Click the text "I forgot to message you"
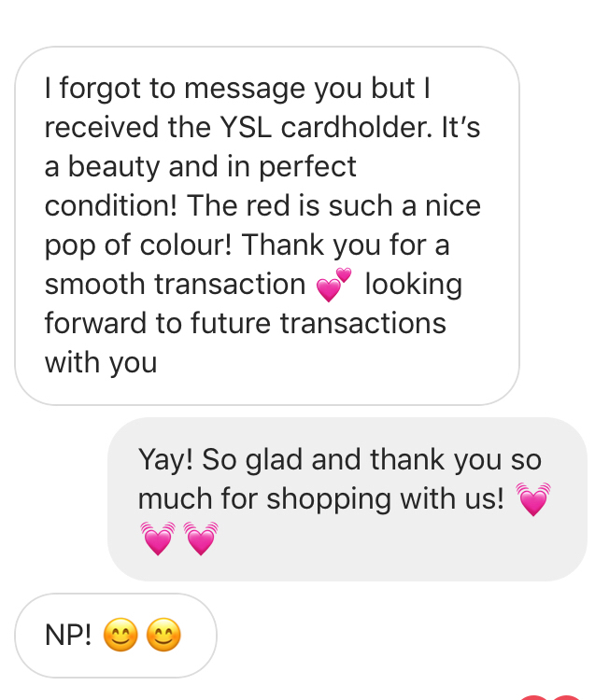595x700 pixels. coord(177,89)
